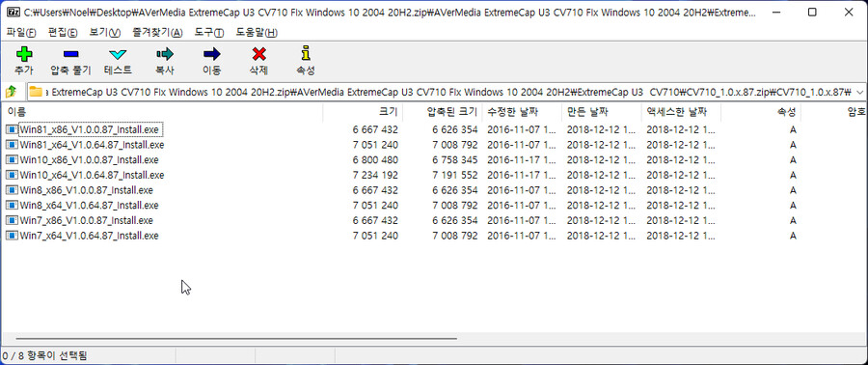Open the 도구(T) menu

pyautogui.click(x=209, y=33)
